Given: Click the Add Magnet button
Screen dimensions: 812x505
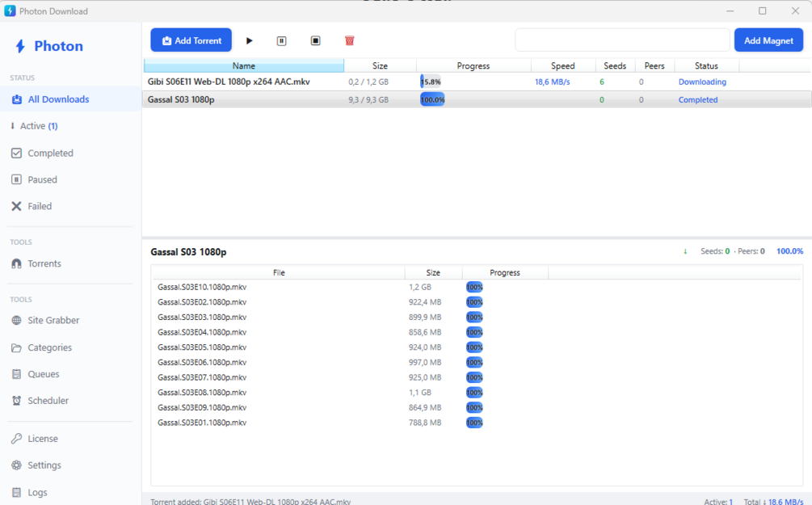Looking at the screenshot, I should 768,40.
